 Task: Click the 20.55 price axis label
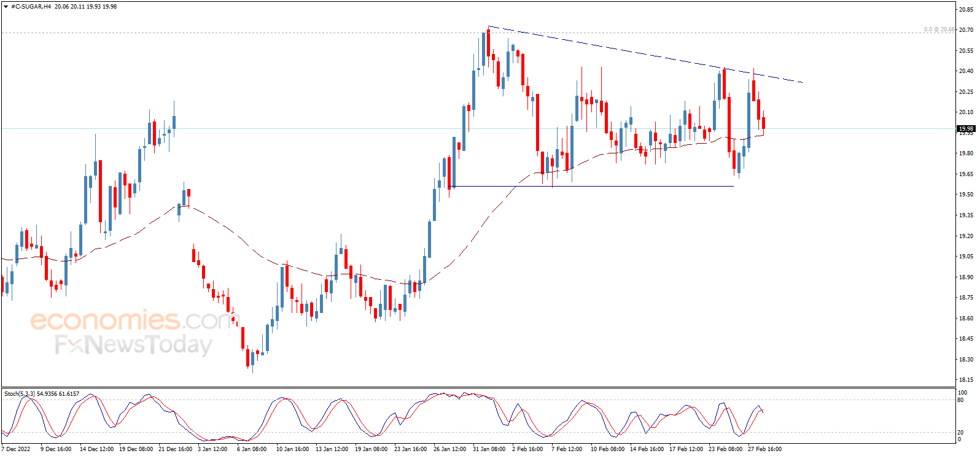[x=966, y=51]
